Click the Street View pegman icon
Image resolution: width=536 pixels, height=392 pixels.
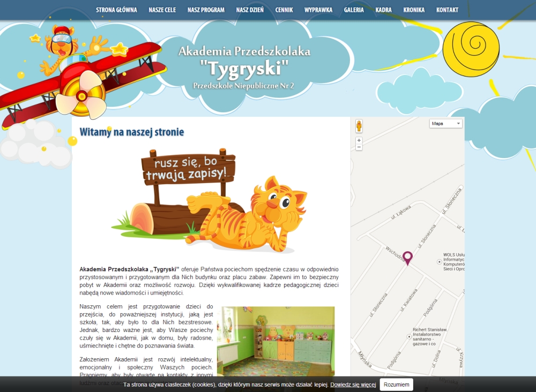click(x=359, y=126)
